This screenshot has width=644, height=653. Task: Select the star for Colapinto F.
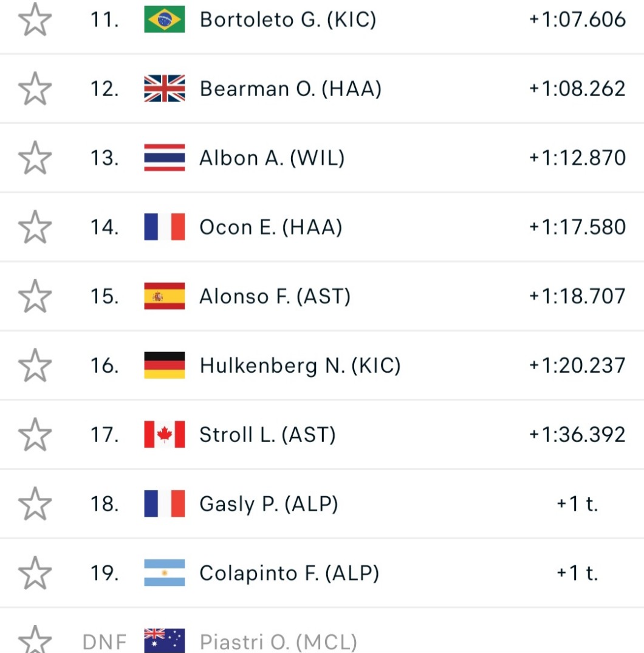pos(35,573)
